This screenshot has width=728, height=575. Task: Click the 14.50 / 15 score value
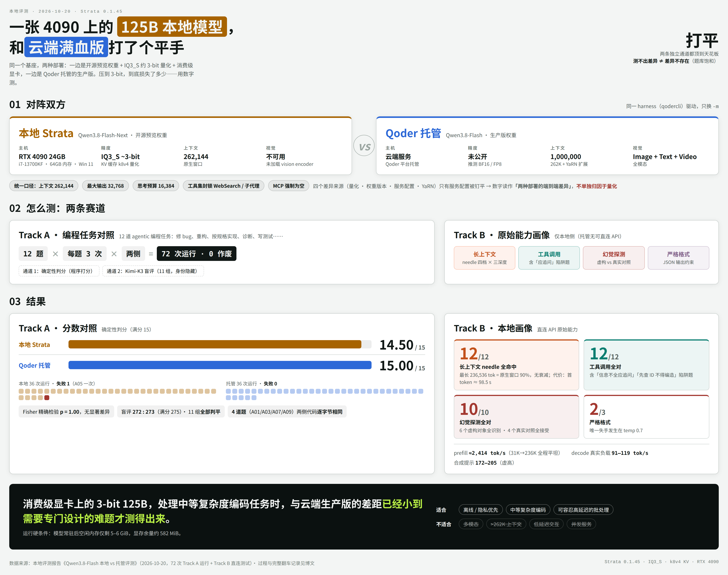coord(402,345)
